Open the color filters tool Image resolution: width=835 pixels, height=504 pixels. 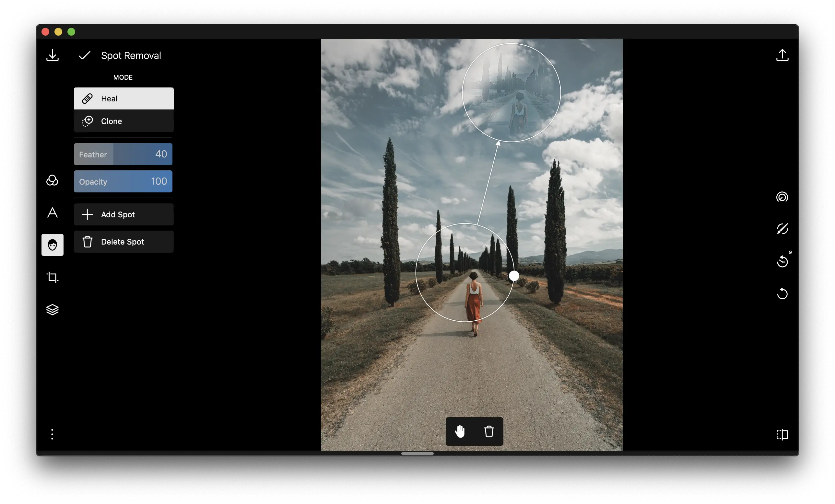click(52, 180)
